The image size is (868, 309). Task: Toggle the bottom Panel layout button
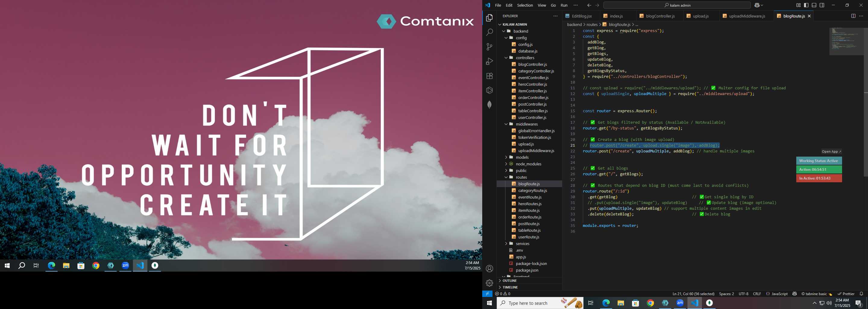coord(814,5)
